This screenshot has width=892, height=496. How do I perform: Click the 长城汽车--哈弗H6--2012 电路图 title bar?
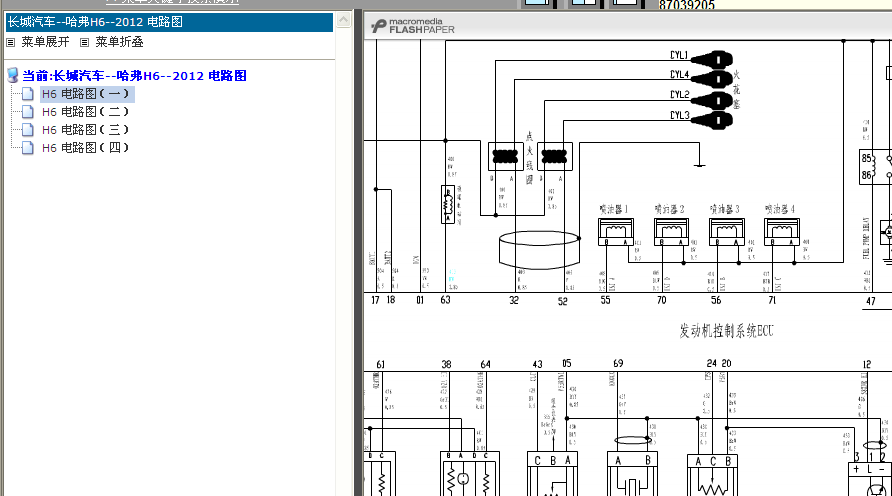point(169,22)
